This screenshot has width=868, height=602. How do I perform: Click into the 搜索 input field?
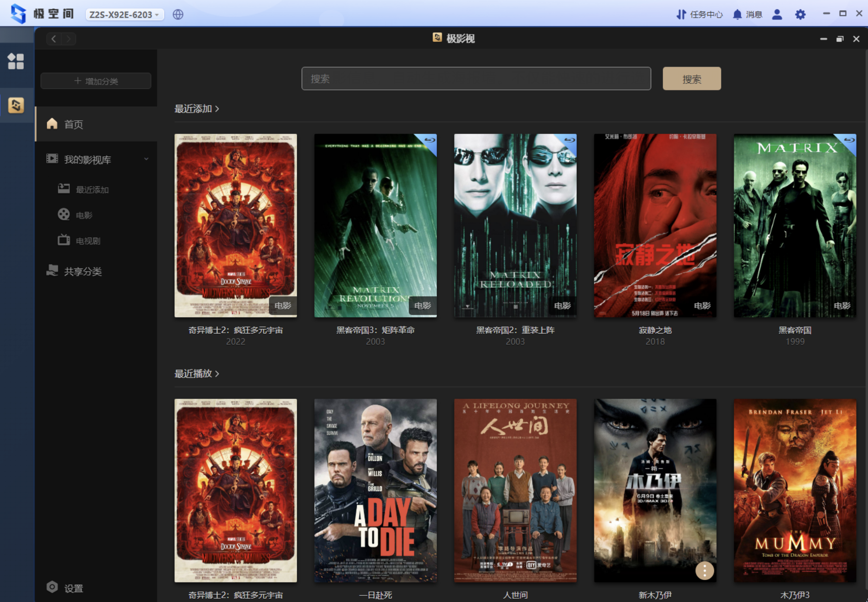tap(475, 79)
